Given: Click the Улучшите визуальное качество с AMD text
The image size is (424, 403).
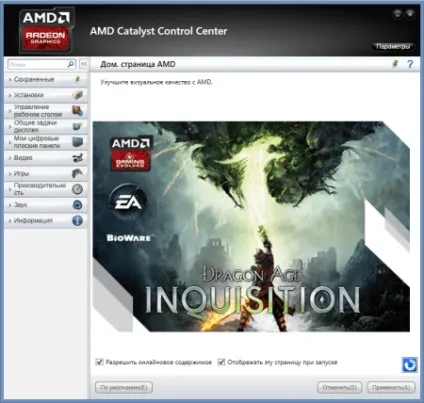Looking at the screenshot, I should 156,82.
